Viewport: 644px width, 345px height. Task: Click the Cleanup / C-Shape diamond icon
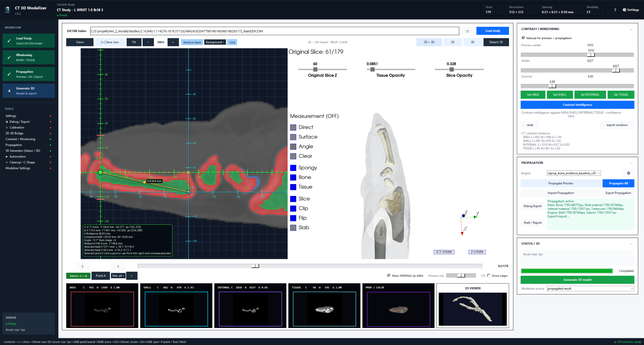[x=7, y=162]
